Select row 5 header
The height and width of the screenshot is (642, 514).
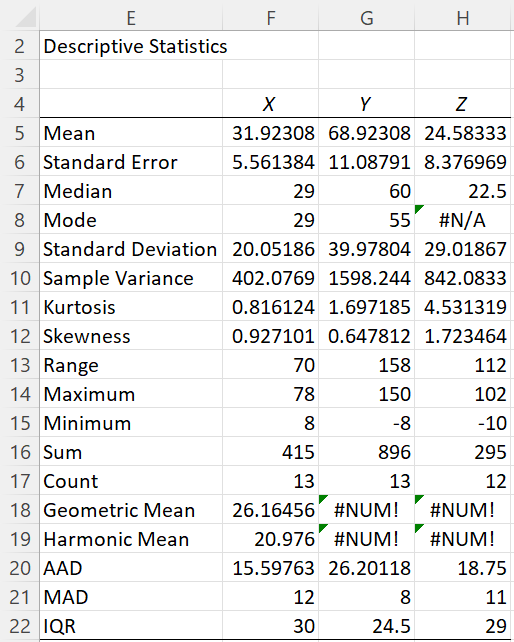point(20,133)
